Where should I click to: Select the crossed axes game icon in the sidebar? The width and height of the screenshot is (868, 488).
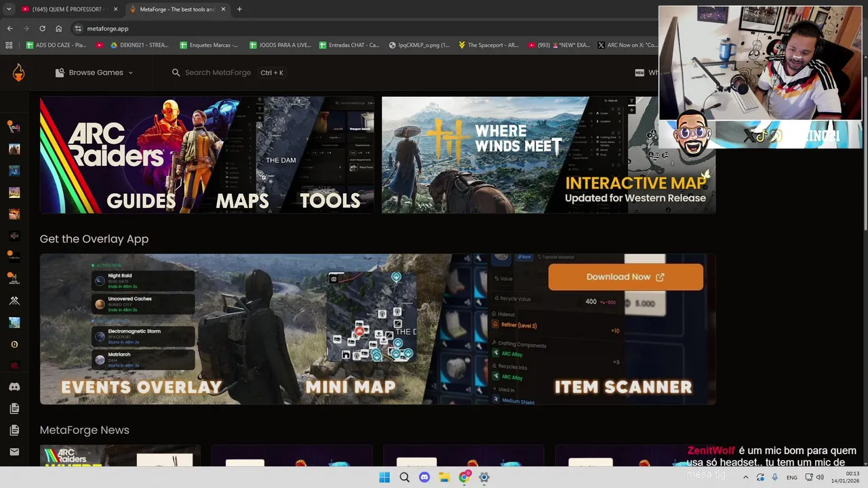(x=14, y=301)
